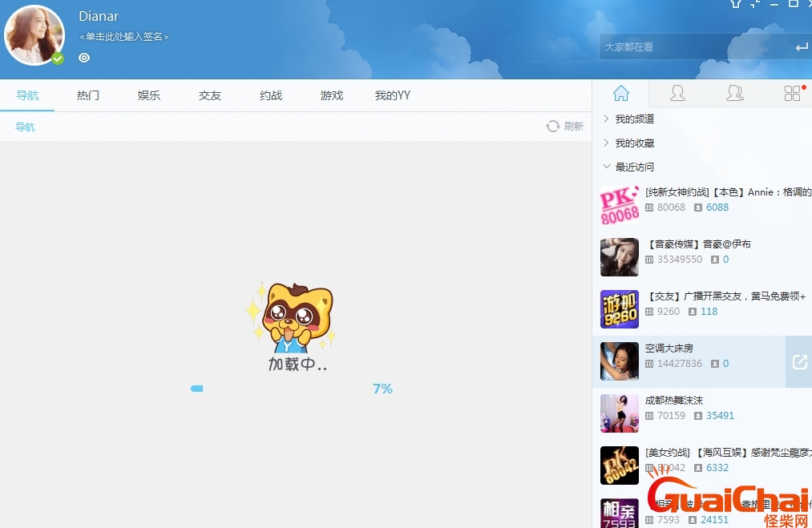Click the channel ID 35349550
Image resolution: width=812 pixels, height=528 pixels.
680,260
